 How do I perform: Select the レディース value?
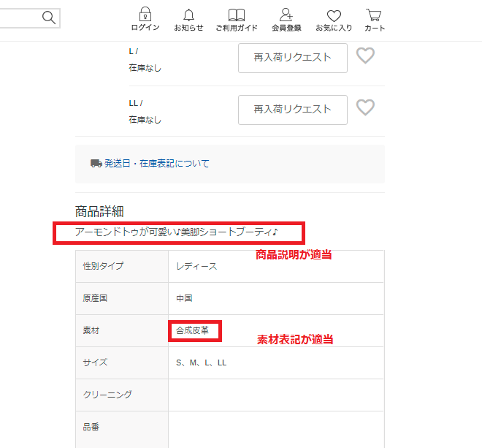(196, 266)
